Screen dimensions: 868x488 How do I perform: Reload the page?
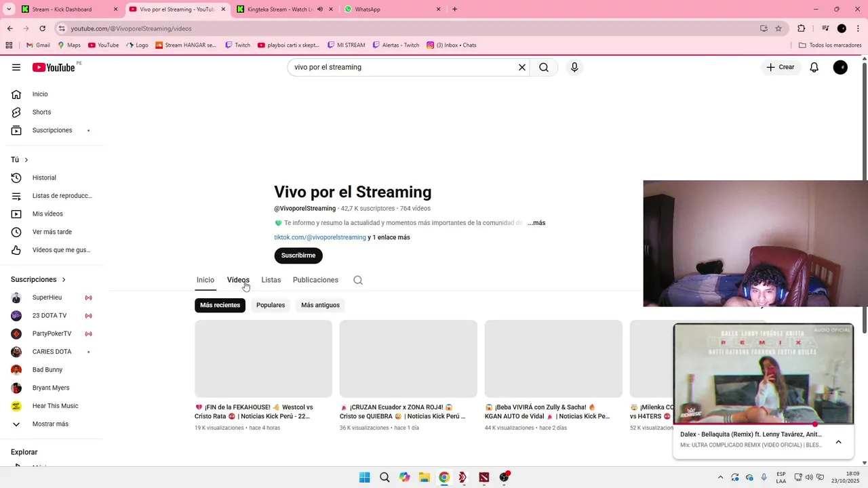[43, 28]
